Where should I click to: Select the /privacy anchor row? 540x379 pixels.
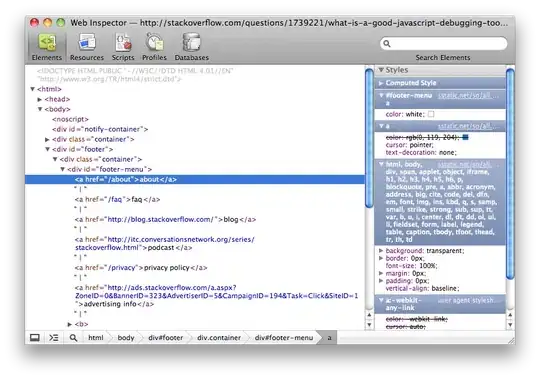point(141,268)
